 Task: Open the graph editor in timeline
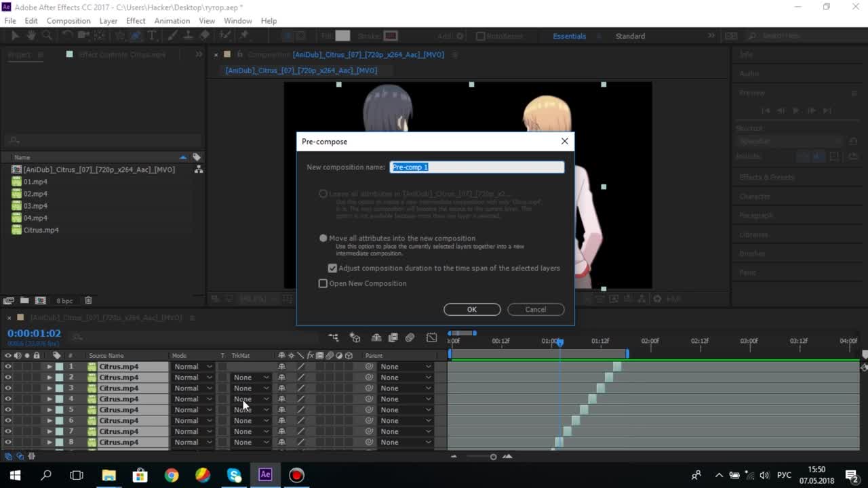coord(432,338)
